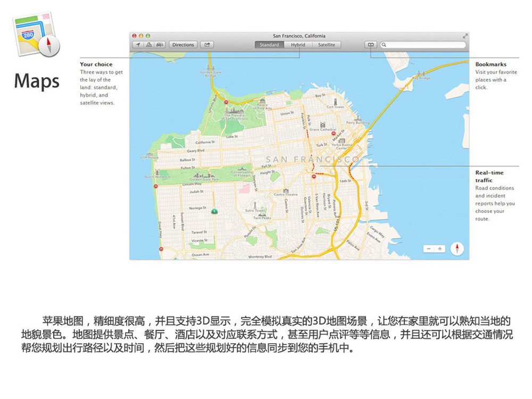The image size is (532, 399).
Task: Click the Monterey Blvd label
Action: click(x=260, y=257)
